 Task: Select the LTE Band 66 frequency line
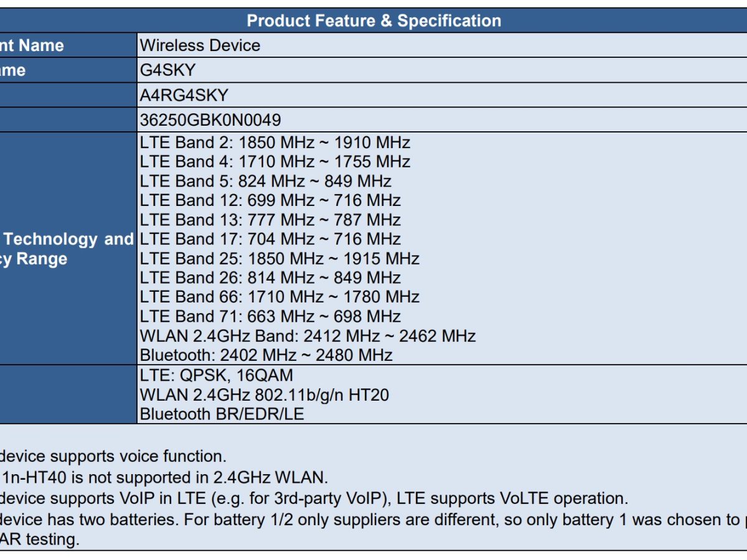pos(280,297)
